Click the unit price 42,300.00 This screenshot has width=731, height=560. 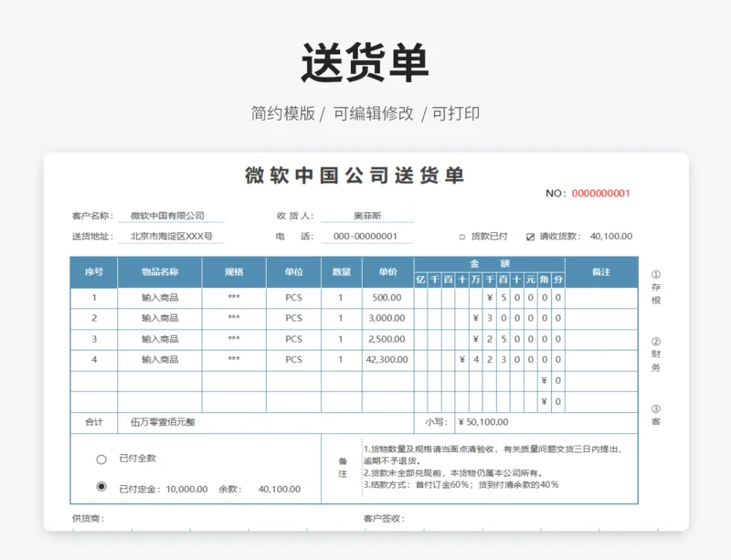pyautogui.click(x=387, y=360)
